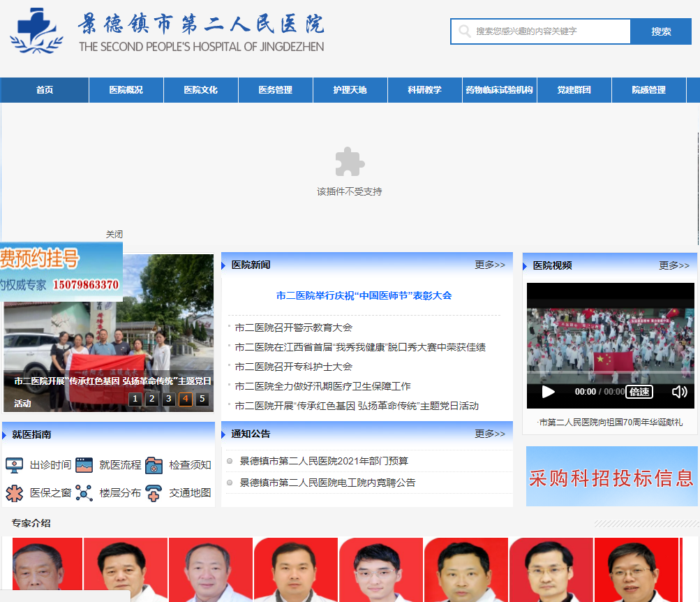Open 更多 link in 医院新闻
Image resolution: width=700 pixels, height=602 pixels.
coord(490,265)
